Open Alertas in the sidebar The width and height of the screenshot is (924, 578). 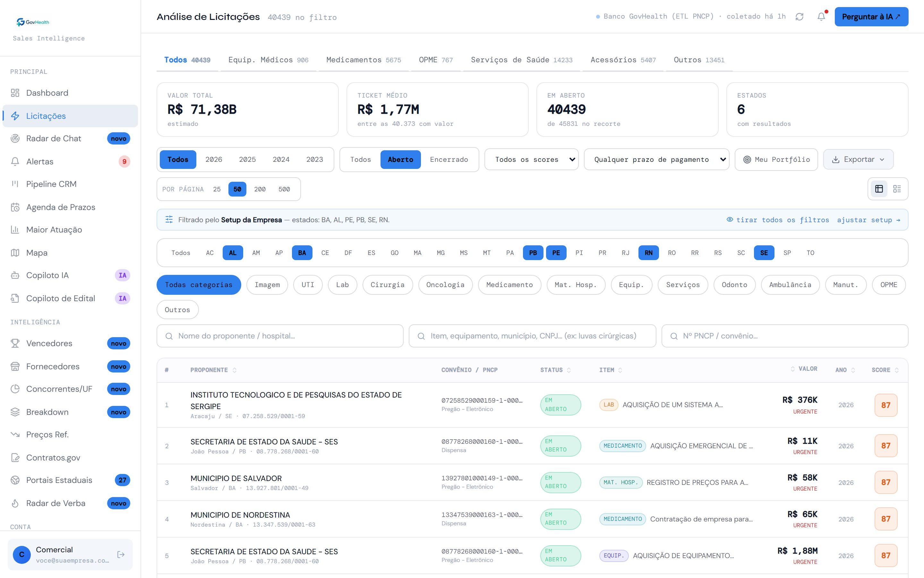pyautogui.click(x=70, y=161)
